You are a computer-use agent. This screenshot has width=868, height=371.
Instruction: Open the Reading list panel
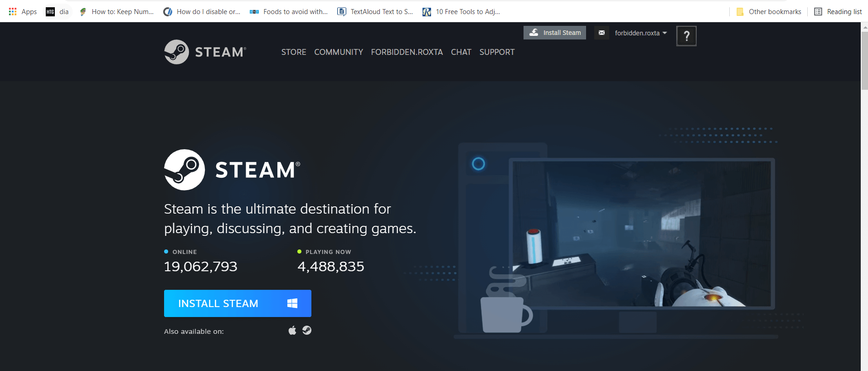[838, 12]
